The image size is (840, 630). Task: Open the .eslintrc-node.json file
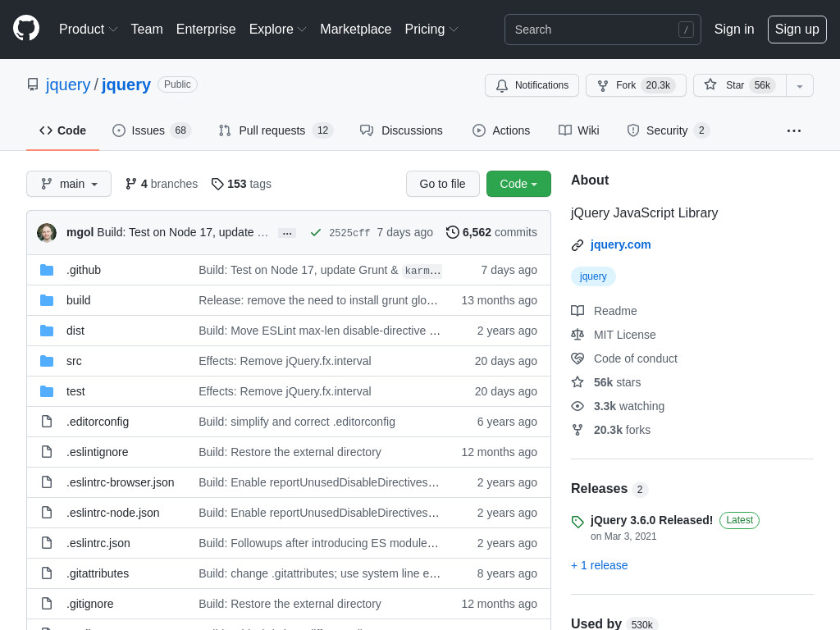(x=113, y=513)
